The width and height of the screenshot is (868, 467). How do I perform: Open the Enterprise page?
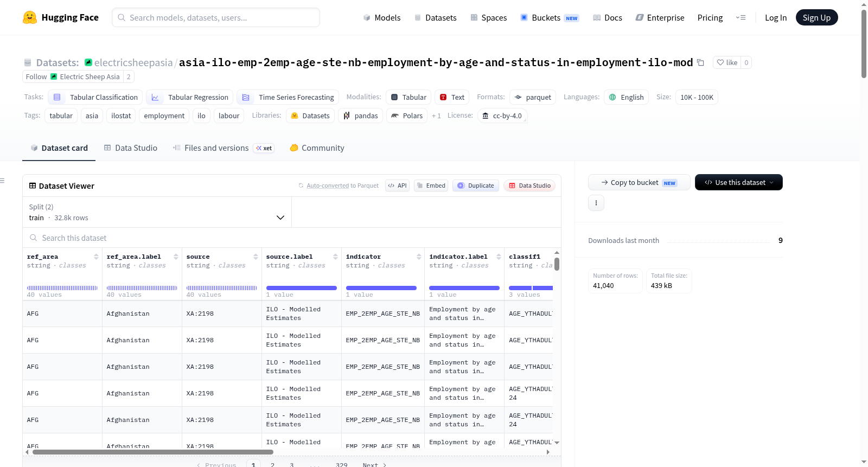coord(660,18)
